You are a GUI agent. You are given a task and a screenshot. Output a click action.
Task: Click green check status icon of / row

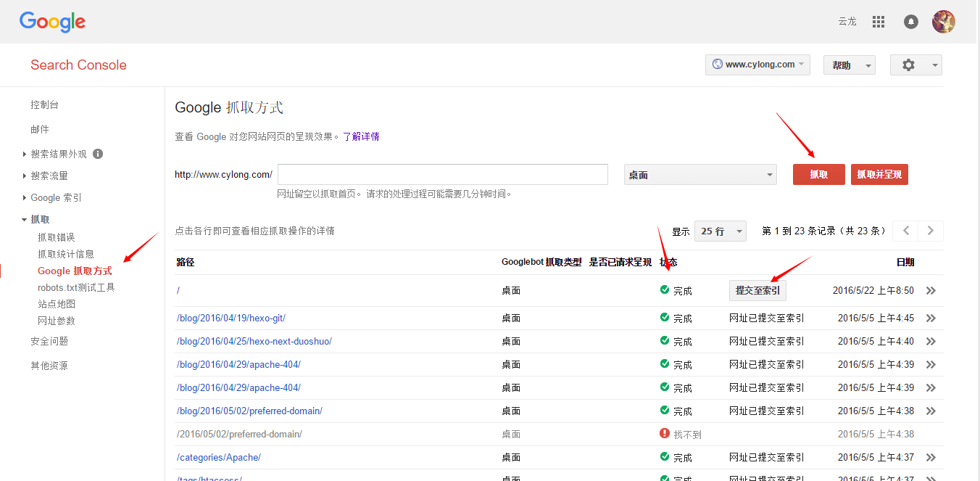click(x=665, y=290)
